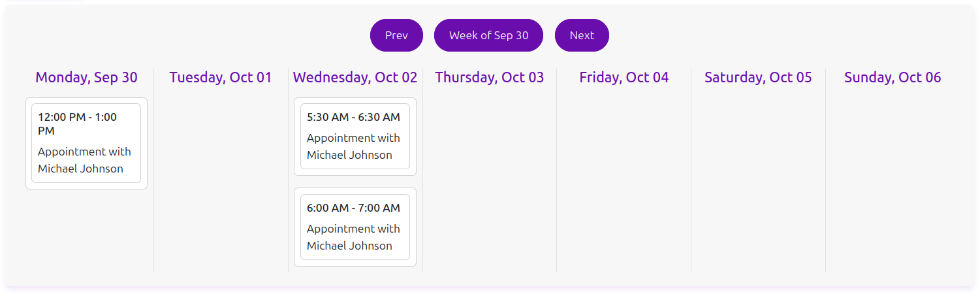Select the Monday, Sep 30 day header
Image resolution: width=980 pixels, height=296 pixels.
[86, 77]
